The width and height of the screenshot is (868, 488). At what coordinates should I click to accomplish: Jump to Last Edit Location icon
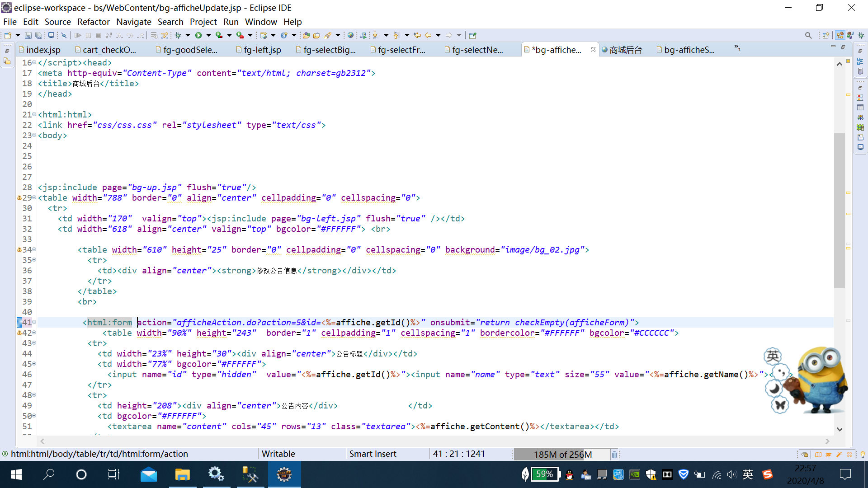[x=417, y=35]
